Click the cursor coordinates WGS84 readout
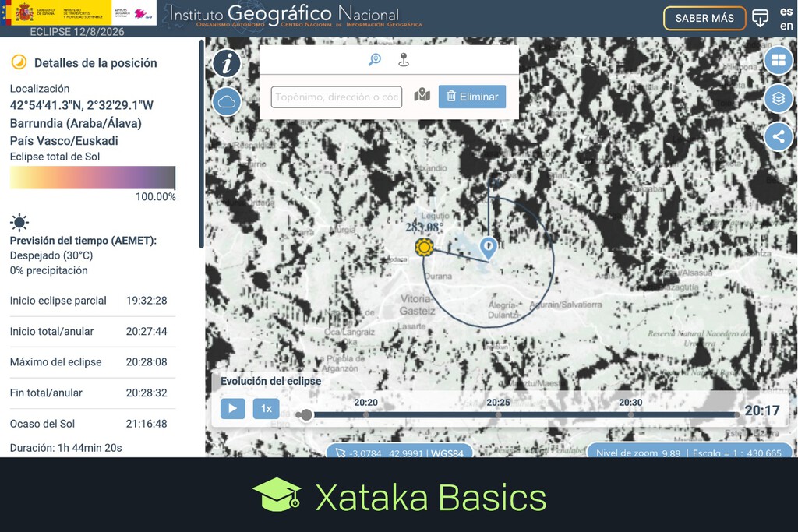This screenshot has width=798, height=532. point(400,451)
